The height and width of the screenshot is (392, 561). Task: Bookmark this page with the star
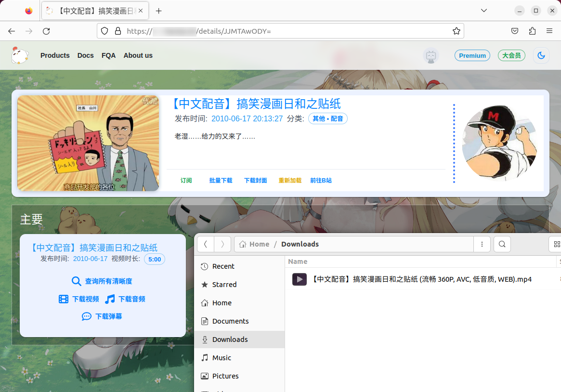click(456, 31)
